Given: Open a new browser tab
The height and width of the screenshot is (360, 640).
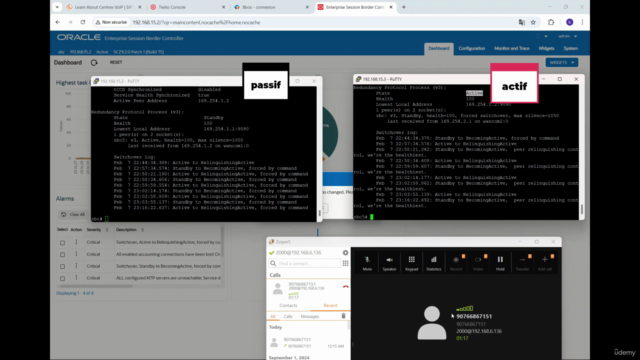Looking at the screenshot, I should click(404, 7).
